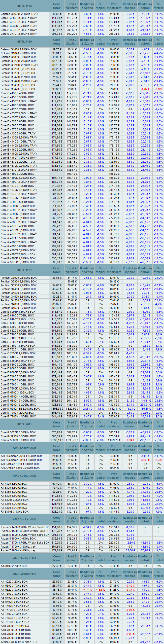The width and height of the screenshot is (164, 644).
Task: Select 'Core i3 4170 3,70GHz BOX' row name
Action: [17, 109]
